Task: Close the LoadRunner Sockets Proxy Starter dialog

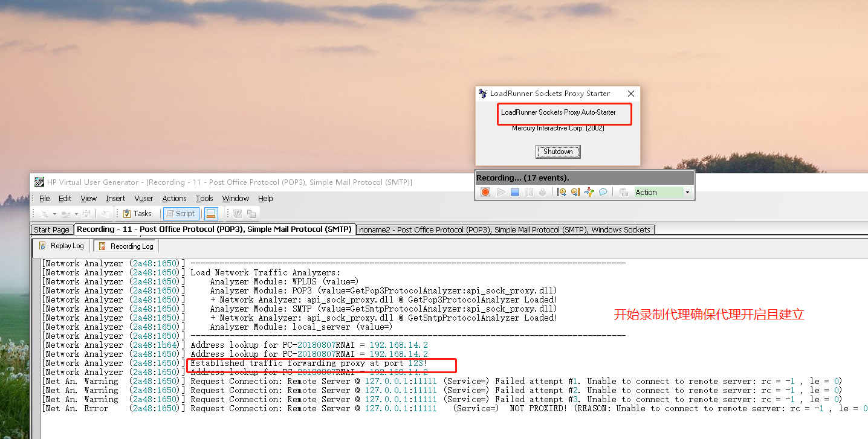Action: click(631, 94)
